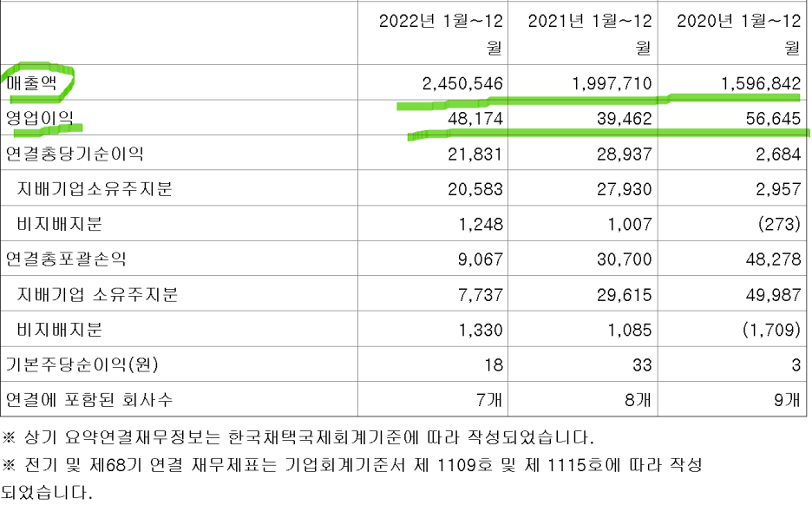This screenshot has width=812, height=505.
Task: Select the 8개 company count cell
Action: 638,400
